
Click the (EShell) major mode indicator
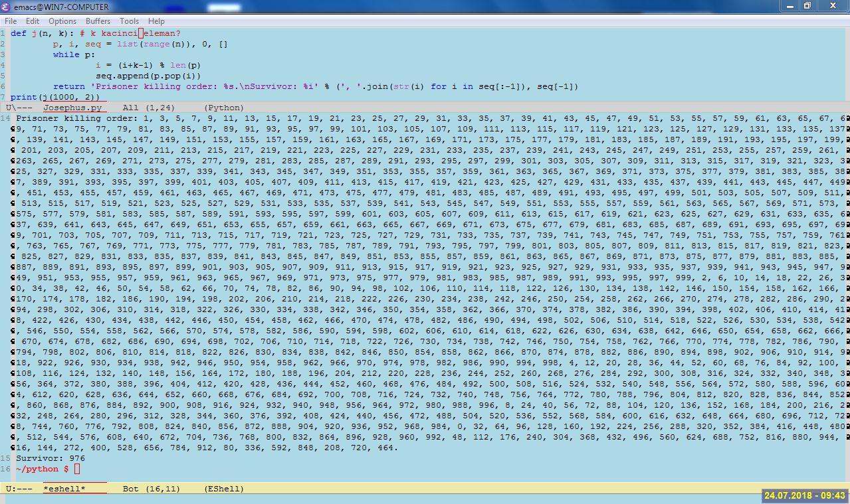click(x=224, y=489)
